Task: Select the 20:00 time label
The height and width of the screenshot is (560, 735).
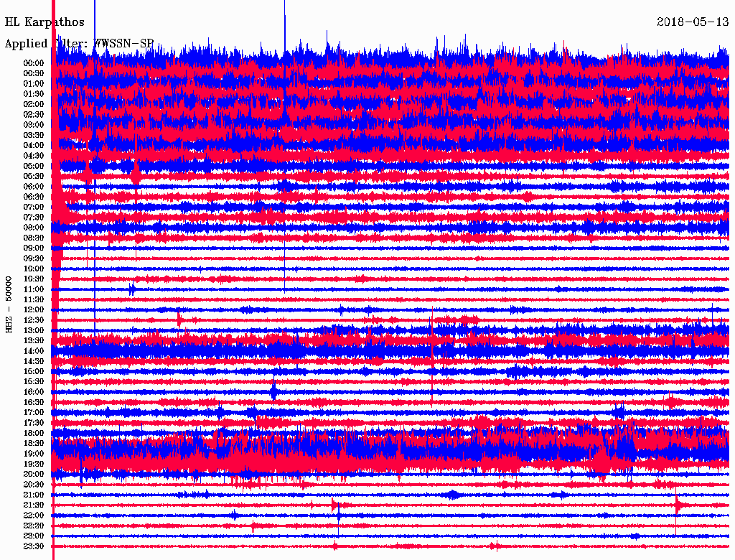Action: [x=33, y=475]
